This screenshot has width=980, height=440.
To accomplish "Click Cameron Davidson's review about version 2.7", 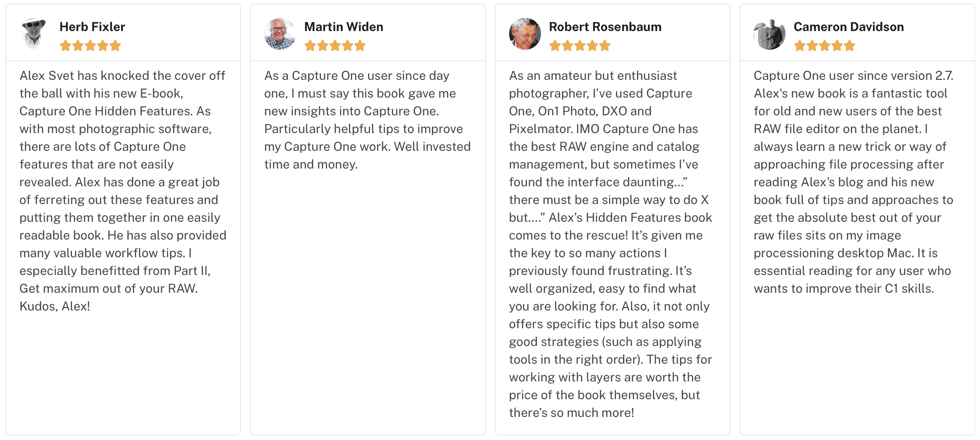I will pyautogui.click(x=854, y=182).
